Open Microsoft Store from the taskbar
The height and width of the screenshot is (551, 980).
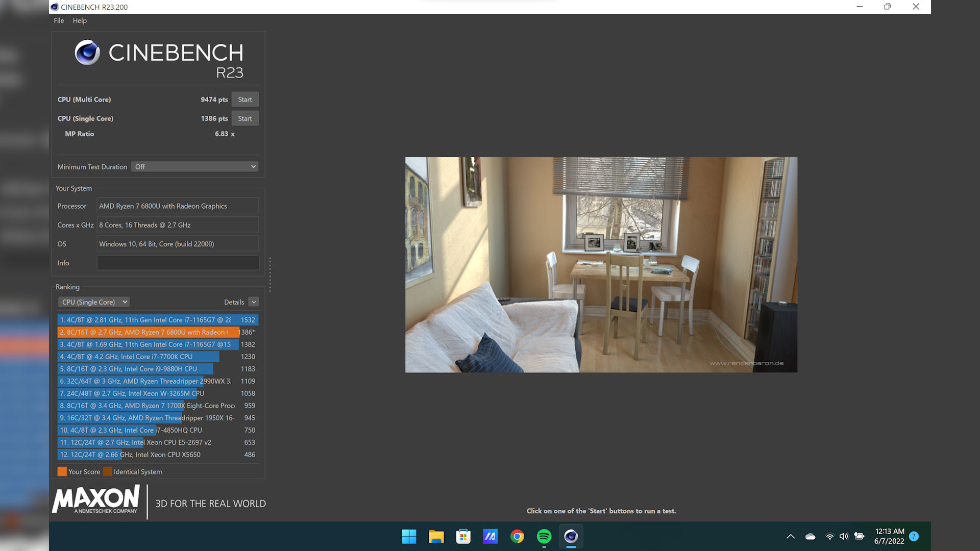click(x=463, y=536)
